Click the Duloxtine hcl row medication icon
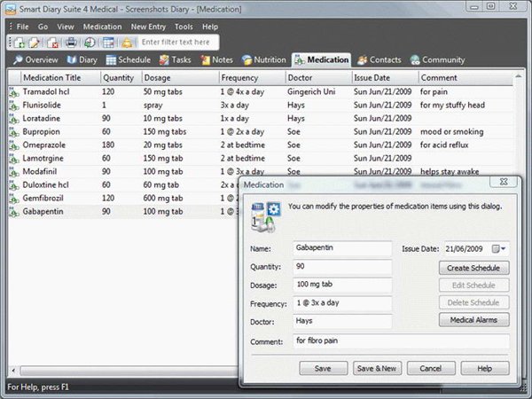 (x=14, y=185)
